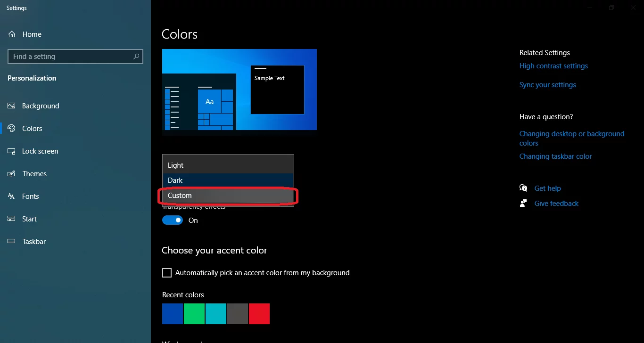
Task: Click the Background picture icon
Action: pyautogui.click(x=12, y=106)
